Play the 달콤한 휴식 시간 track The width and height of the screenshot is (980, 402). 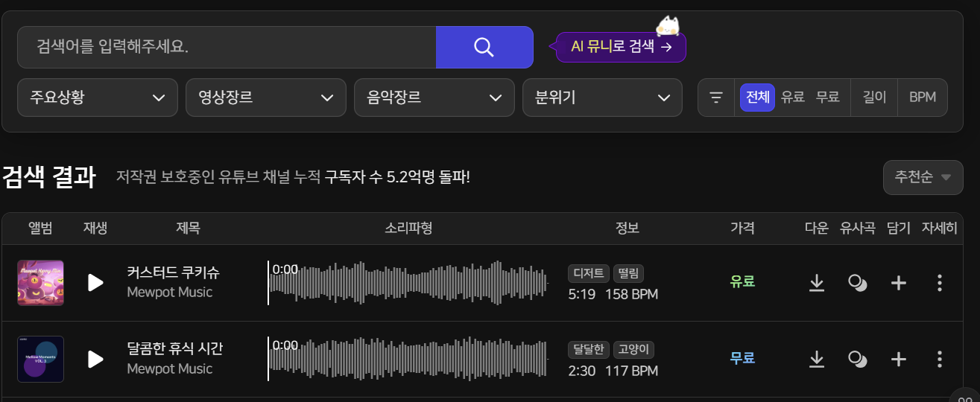[x=95, y=359]
